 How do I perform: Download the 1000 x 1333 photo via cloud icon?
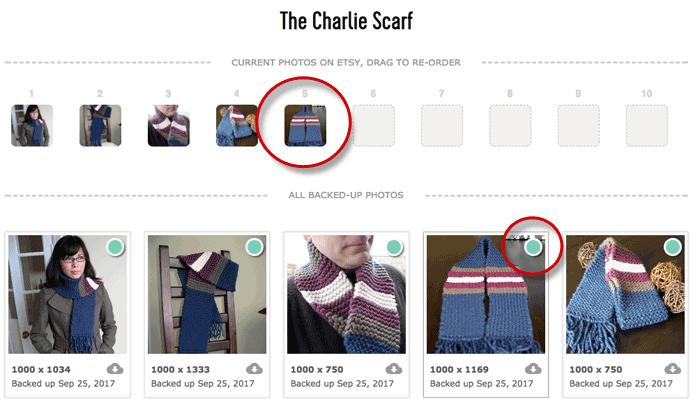[x=254, y=369]
